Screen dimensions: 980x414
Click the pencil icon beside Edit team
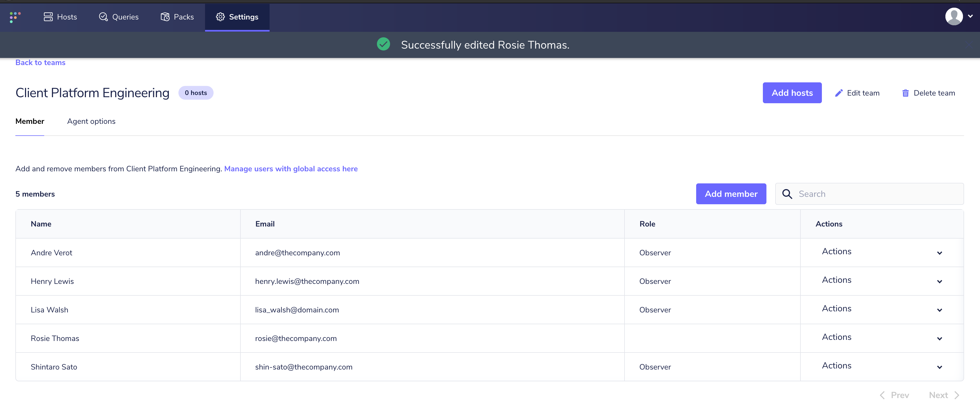[838, 93]
